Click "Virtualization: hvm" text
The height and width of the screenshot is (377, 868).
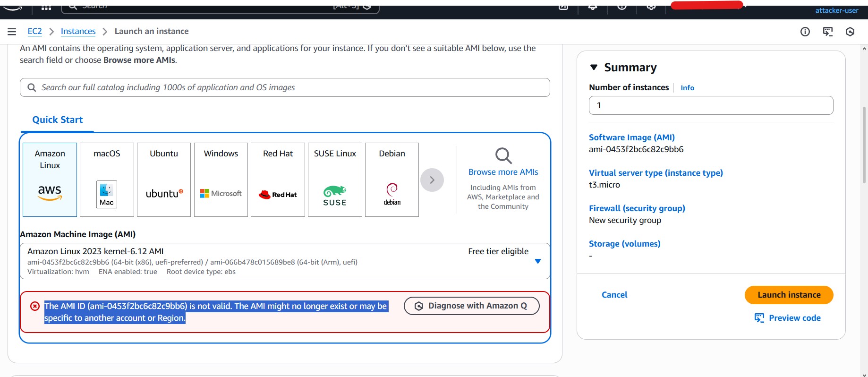[58, 272]
